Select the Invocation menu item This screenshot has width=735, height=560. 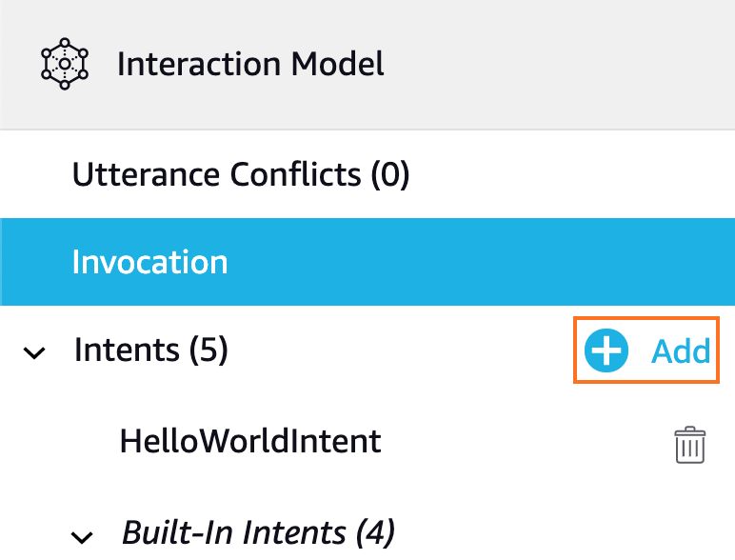point(367,262)
